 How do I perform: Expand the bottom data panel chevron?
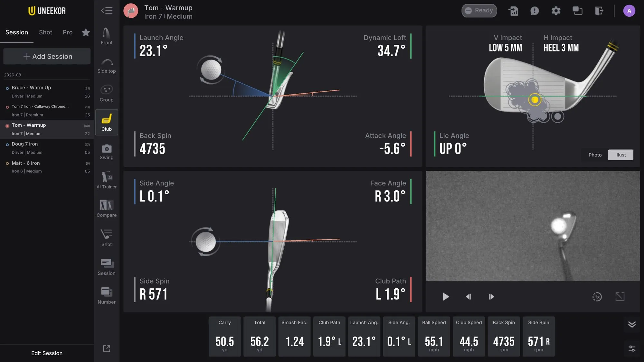click(x=632, y=324)
